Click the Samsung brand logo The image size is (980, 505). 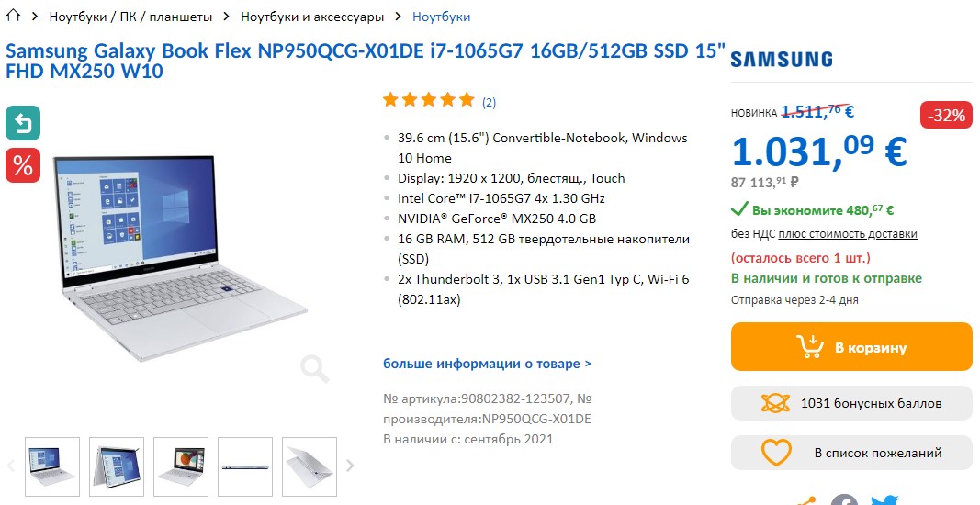click(x=782, y=60)
